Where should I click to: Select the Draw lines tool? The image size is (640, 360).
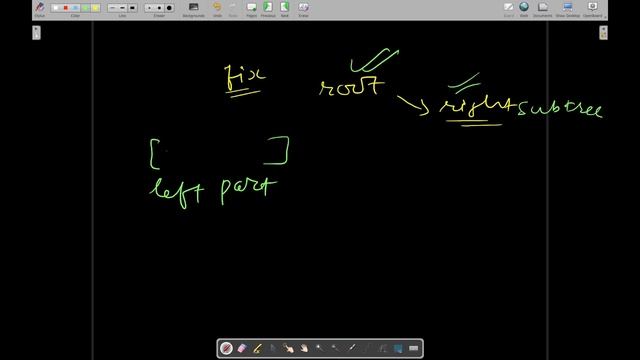(x=367, y=348)
